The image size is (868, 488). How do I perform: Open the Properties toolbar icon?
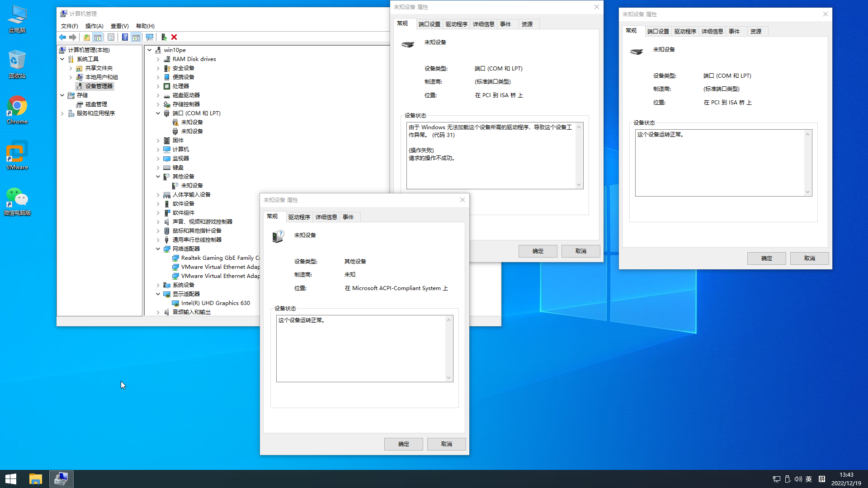point(111,37)
